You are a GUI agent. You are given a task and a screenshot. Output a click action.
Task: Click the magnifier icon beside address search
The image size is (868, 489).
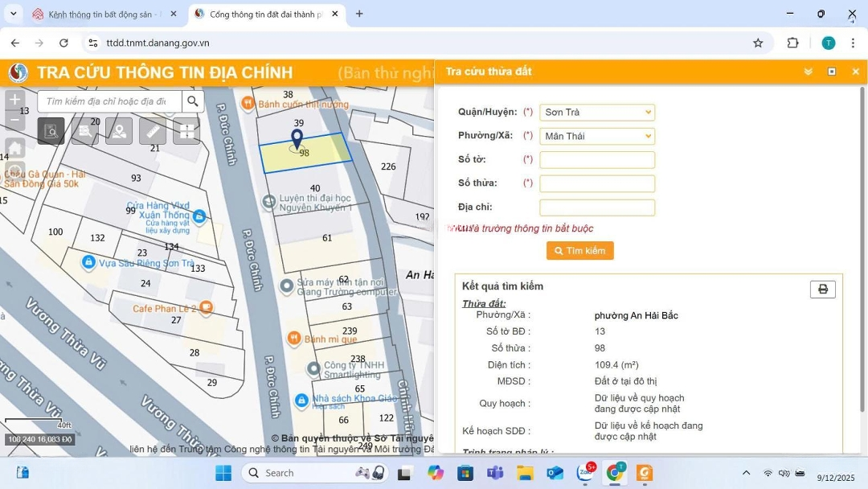[x=192, y=101]
